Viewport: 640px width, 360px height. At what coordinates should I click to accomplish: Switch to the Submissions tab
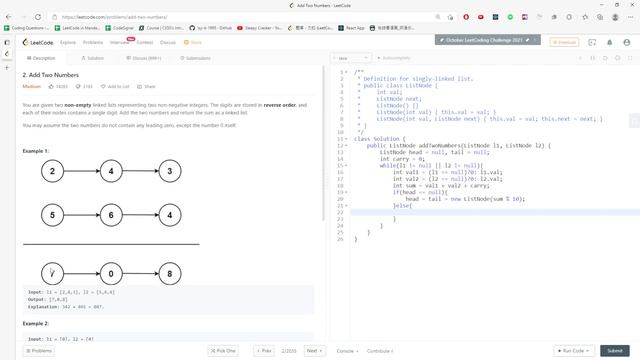point(195,58)
